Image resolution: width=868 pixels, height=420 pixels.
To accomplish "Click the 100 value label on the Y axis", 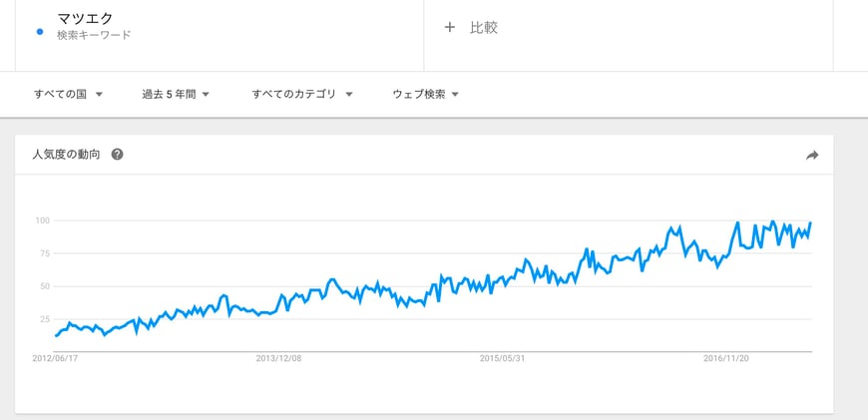I will tap(42, 220).
